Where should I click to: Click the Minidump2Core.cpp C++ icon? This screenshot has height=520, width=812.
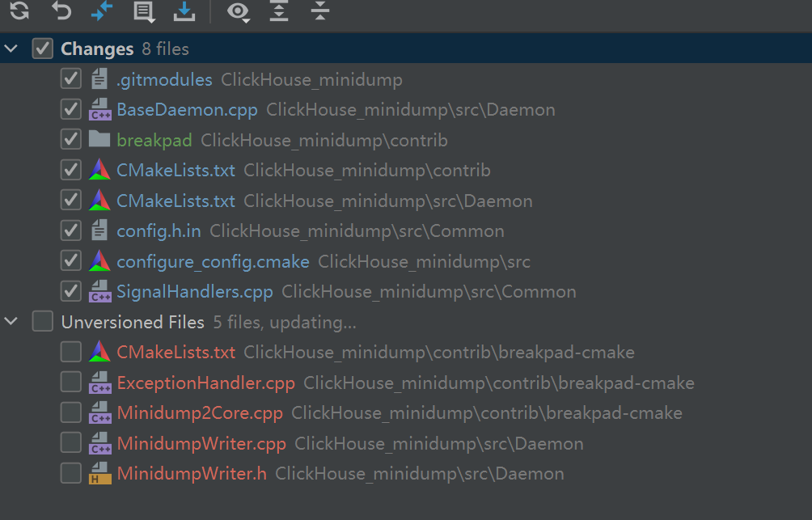(x=100, y=412)
